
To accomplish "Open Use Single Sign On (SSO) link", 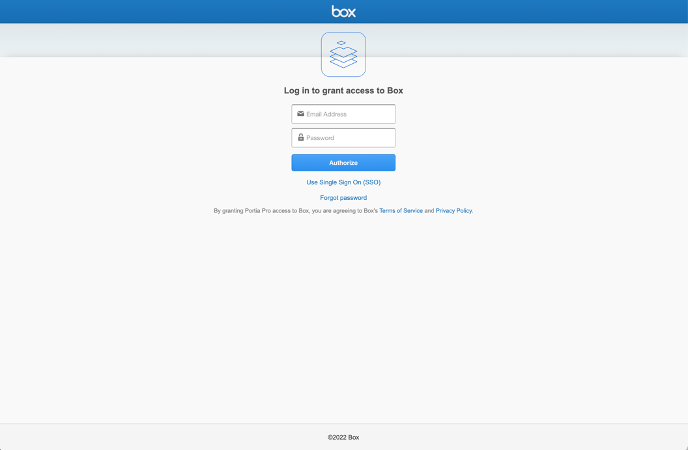I will tap(343, 182).
